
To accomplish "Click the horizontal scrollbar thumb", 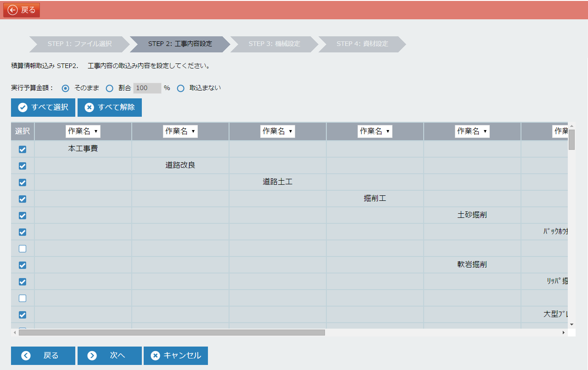I will click(172, 332).
